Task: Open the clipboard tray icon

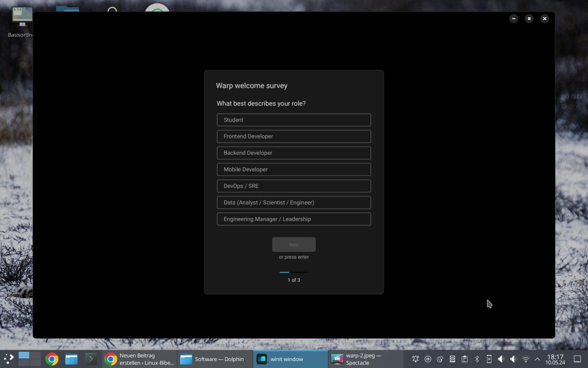Action: pos(465,359)
